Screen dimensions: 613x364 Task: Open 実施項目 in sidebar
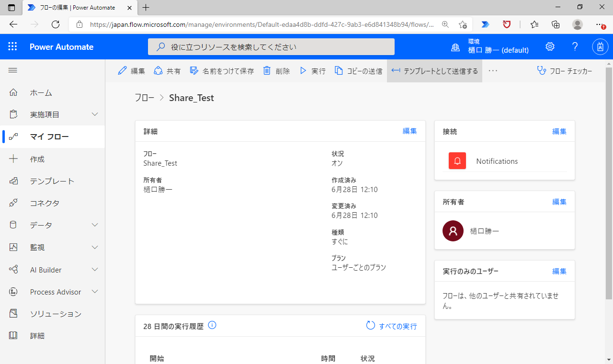coord(45,114)
